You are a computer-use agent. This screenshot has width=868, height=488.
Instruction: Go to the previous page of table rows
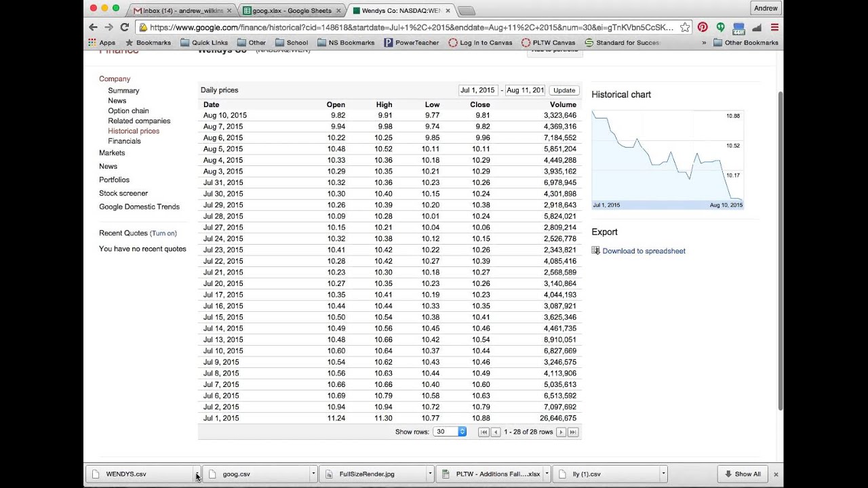(x=496, y=432)
